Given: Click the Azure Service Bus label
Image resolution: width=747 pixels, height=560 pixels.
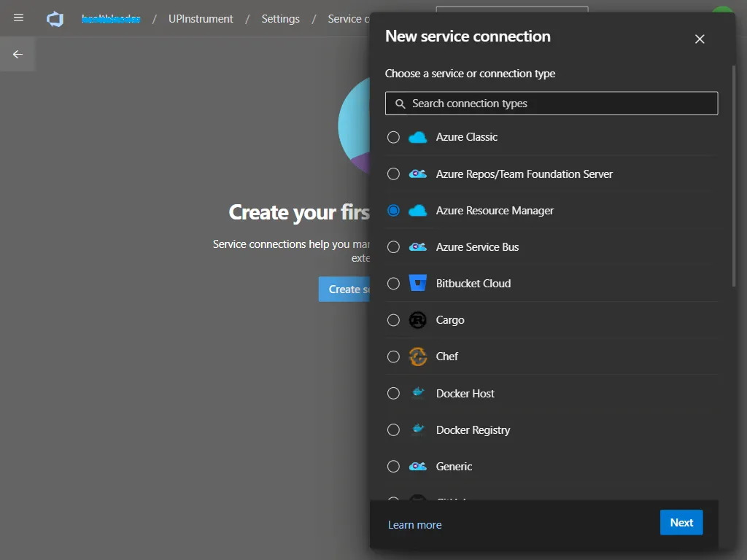Looking at the screenshot, I should [477, 247].
